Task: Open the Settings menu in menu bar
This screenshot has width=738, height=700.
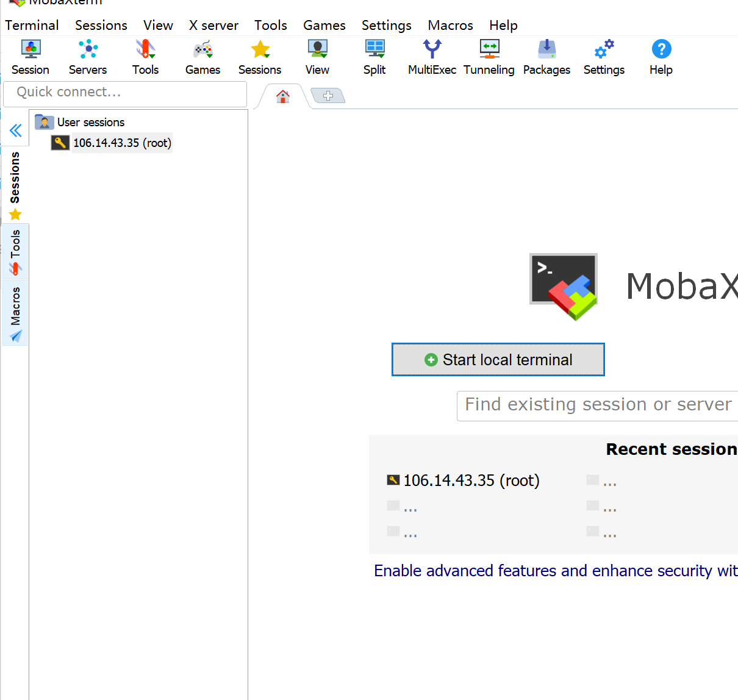Action: tap(387, 25)
